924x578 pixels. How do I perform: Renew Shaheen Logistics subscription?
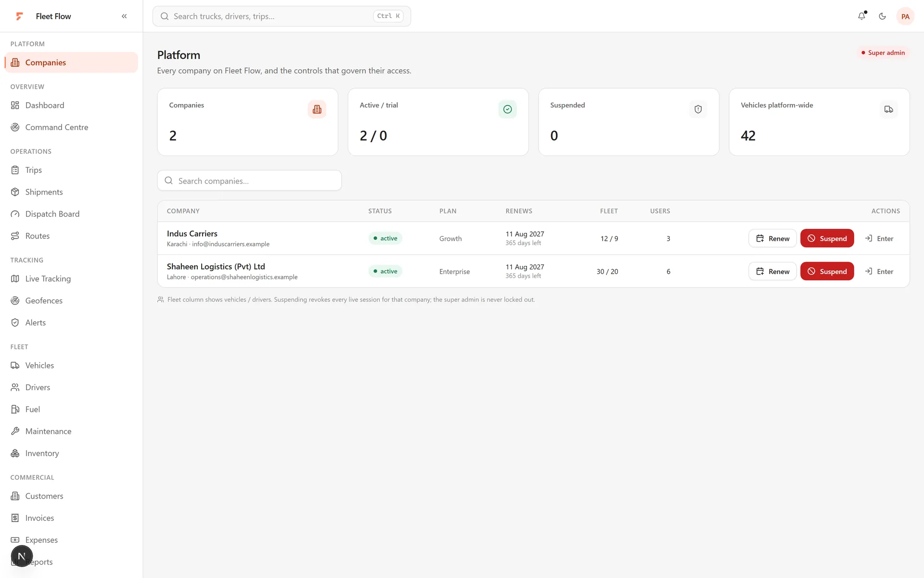point(772,271)
